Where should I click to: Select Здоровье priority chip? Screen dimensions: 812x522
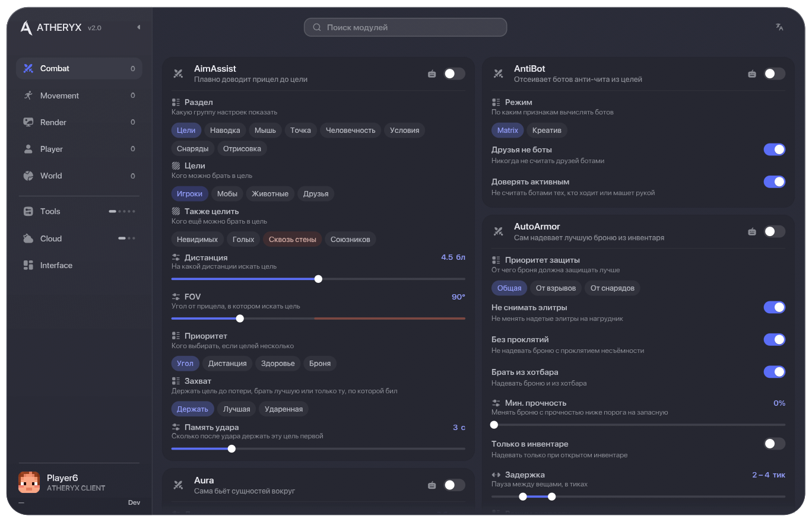point(278,364)
